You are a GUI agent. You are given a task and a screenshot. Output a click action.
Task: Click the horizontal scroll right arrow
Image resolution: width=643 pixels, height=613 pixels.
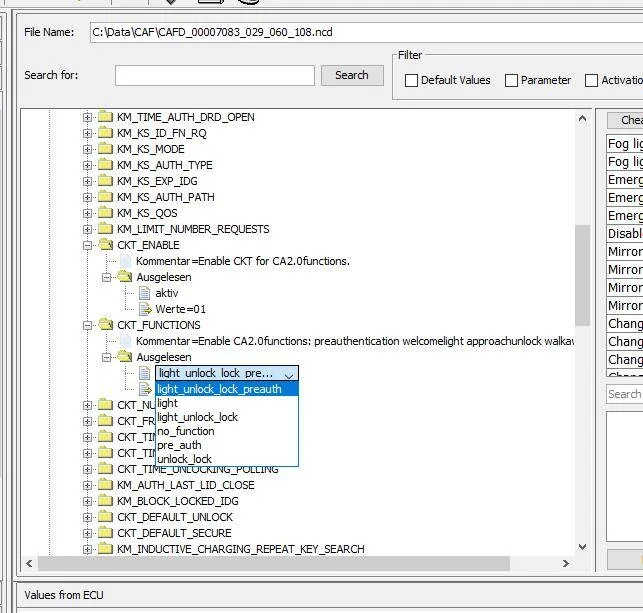tap(566, 563)
